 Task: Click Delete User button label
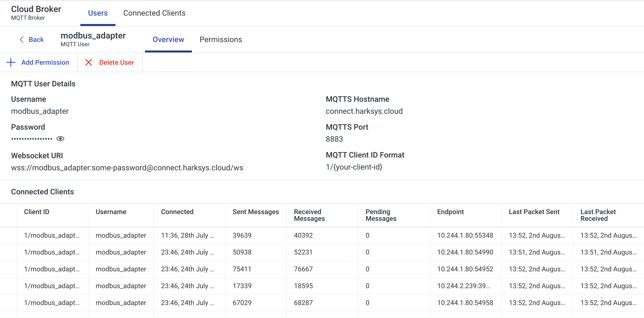pyautogui.click(x=116, y=63)
